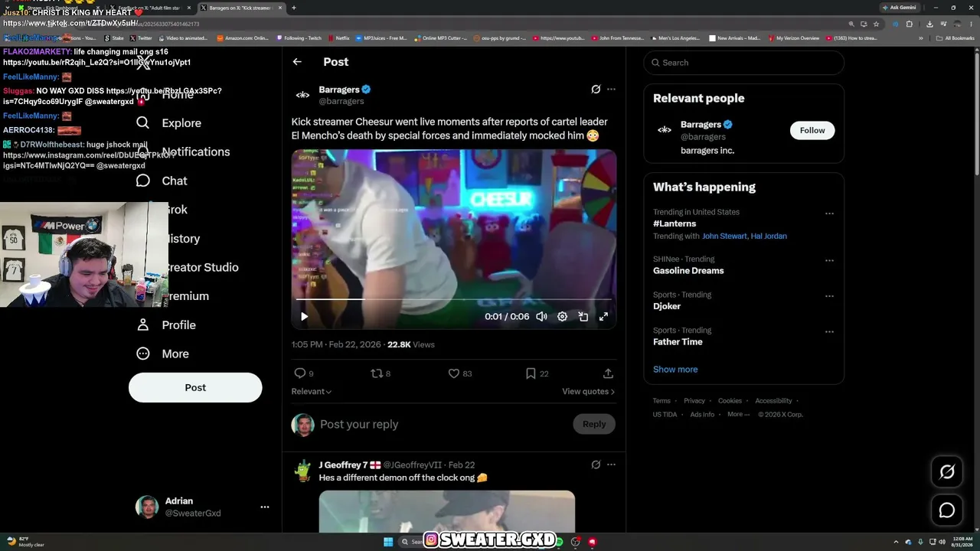Open the John Stewart trending link
This screenshot has height=551, width=980.
pos(724,236)
